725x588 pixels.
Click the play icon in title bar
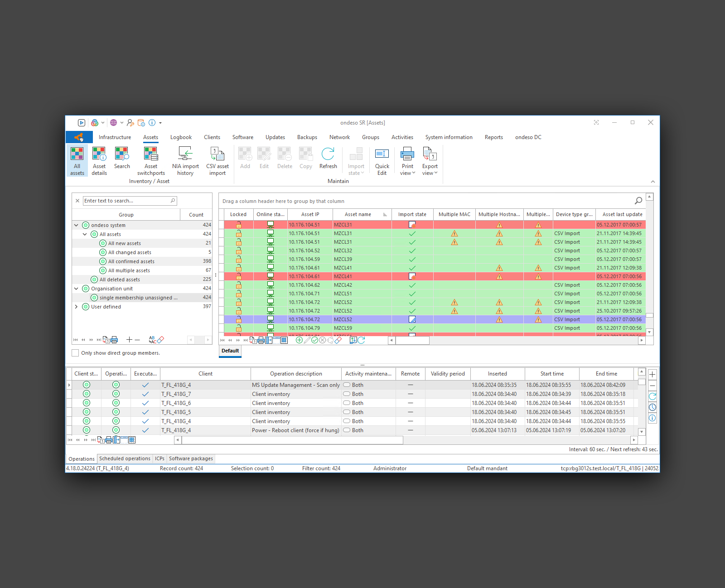pos(82,123)
